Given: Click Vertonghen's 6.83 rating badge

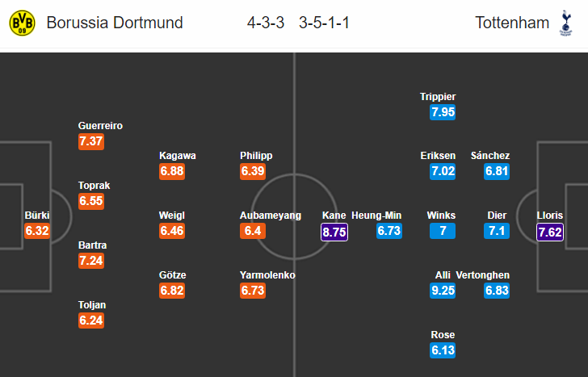Looking at the screenshot, I should pos(497,291).
